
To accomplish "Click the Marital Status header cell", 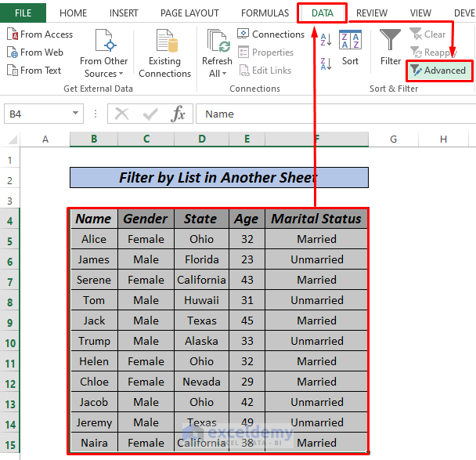I will [x=316, y=219].
